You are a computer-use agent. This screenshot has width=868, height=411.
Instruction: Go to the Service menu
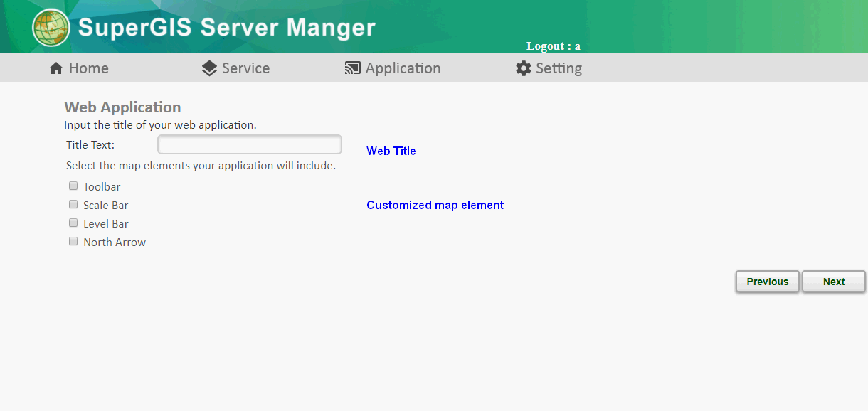click(x=235, y=68)
